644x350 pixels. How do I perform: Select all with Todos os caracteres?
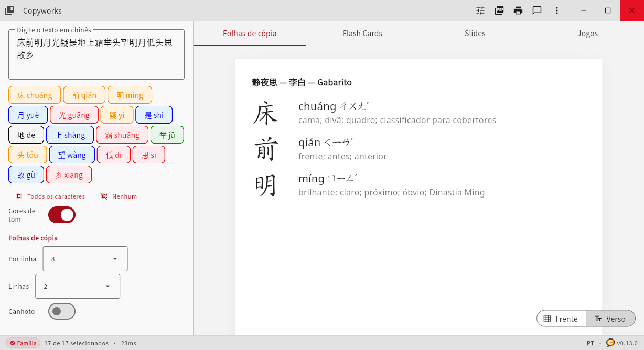(50, 196)
